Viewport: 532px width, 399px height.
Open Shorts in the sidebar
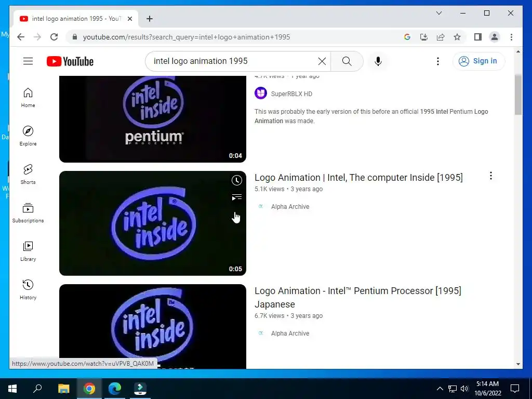pyautogui.click(x=28, y=175)
